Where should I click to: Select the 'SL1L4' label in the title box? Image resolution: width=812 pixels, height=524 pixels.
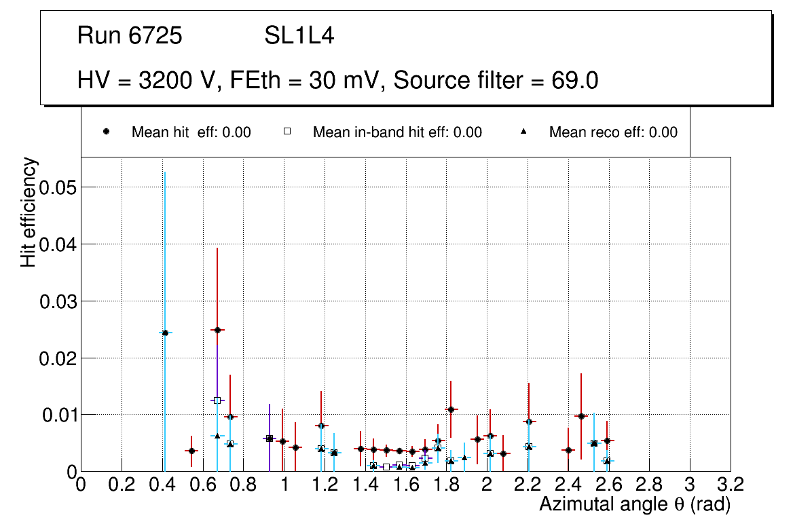(x=299, y=36)
